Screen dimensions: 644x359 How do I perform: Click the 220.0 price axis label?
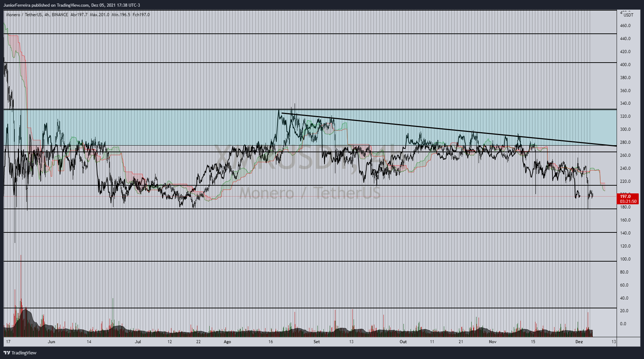point(625,181)
